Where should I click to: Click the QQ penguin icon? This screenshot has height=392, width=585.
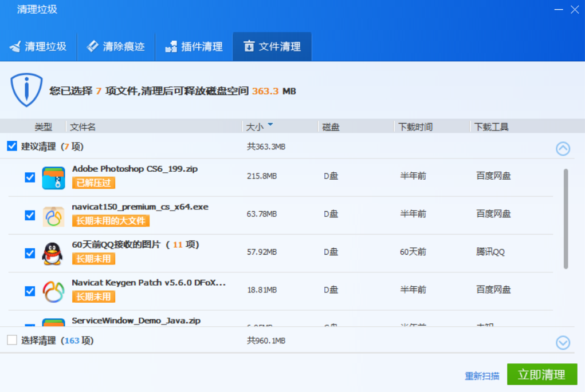pos(53,254)
